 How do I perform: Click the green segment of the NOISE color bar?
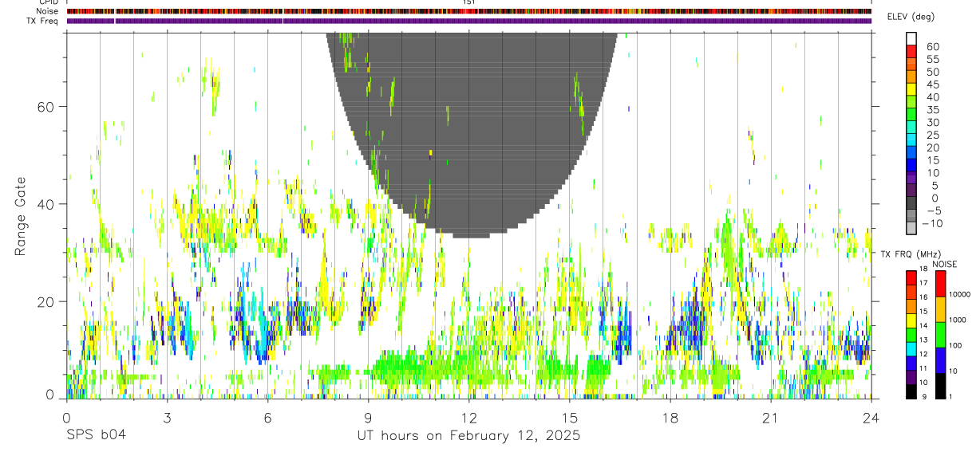pyautogui.click(x=941, y=335)
